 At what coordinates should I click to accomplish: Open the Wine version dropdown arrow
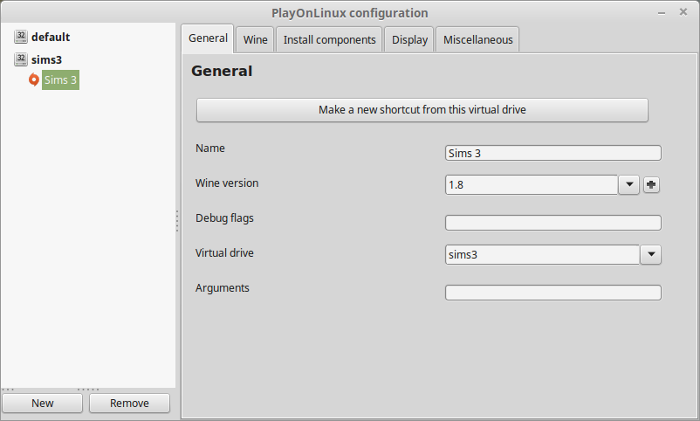coord(629,184)
